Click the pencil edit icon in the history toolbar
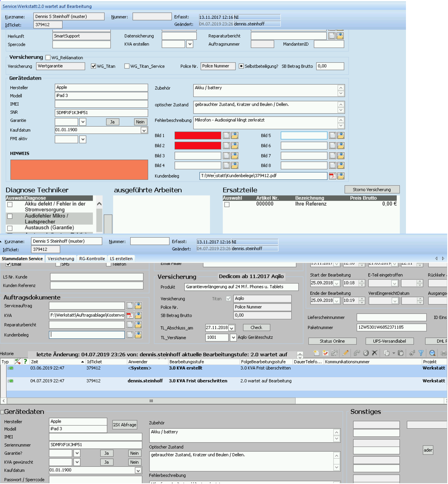Screen dimensions: 448x484 click(346, 353)
